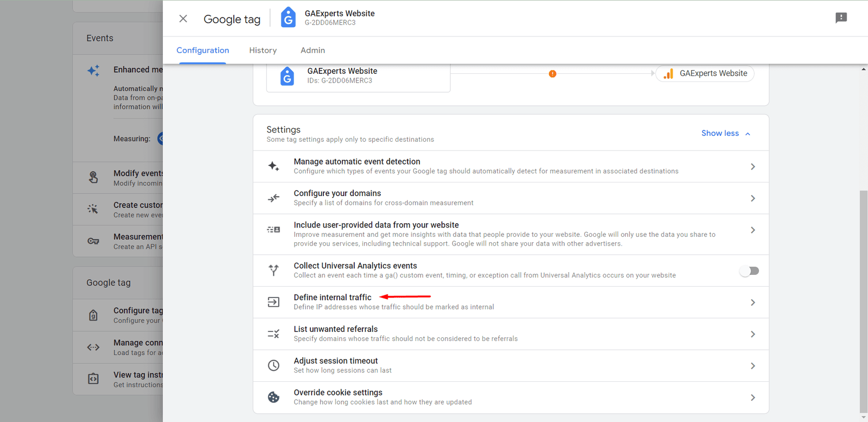Open Override cookie settings
The height and width of the screenshot is (422, 868).
[511, 398]
